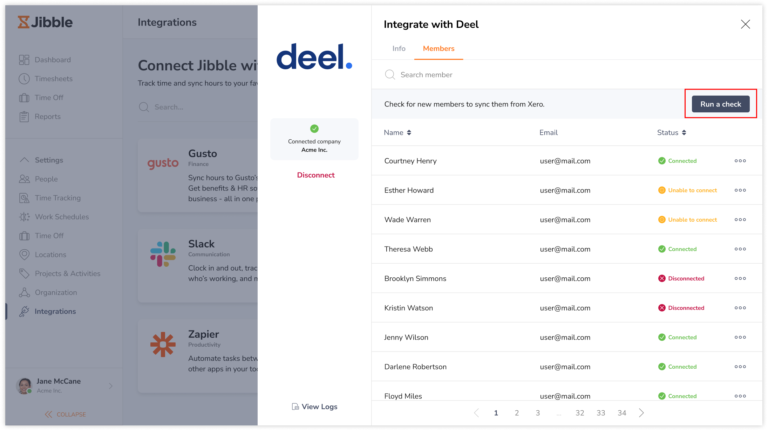Click the Dashboard icon in sidebar

pyautogui.click(x=24, y=60)
